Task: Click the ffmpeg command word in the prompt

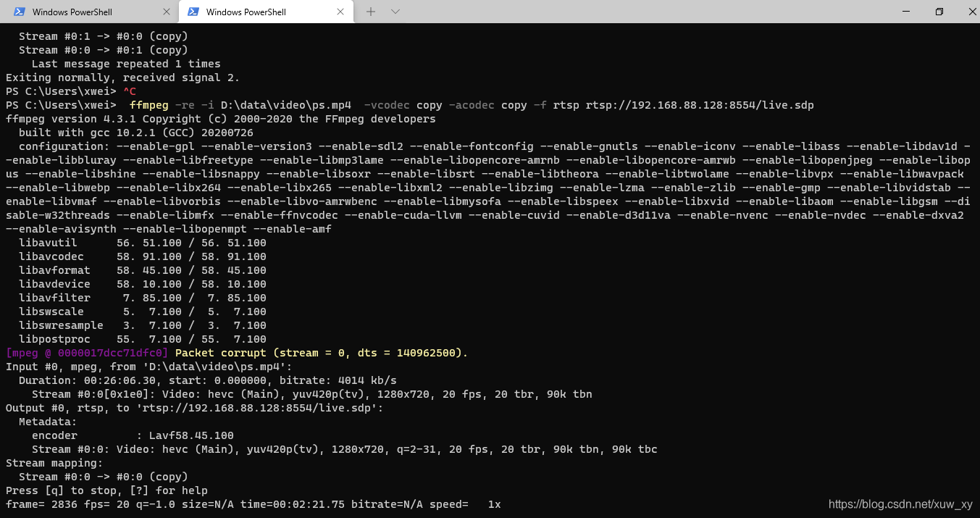Action: click(149, 105)
